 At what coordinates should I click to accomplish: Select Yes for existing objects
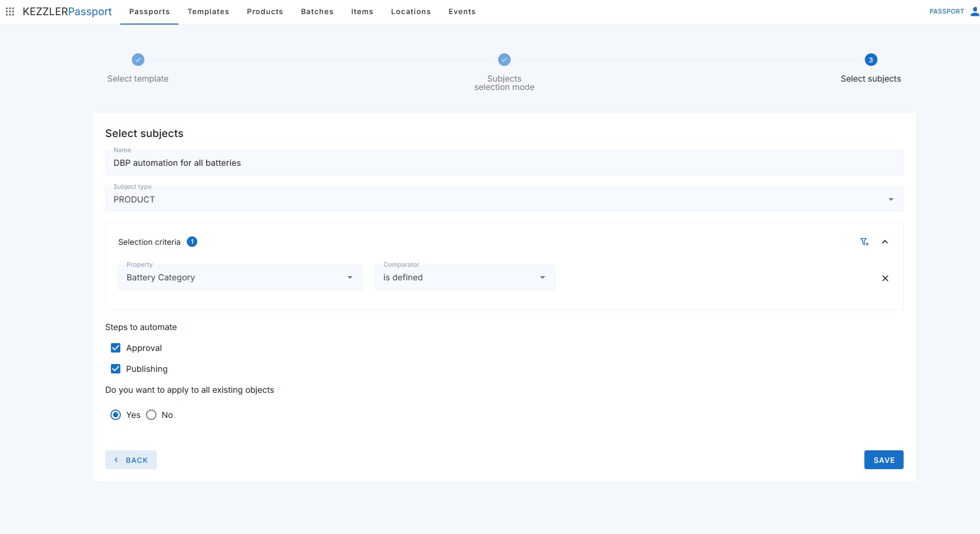click(116, 415)
